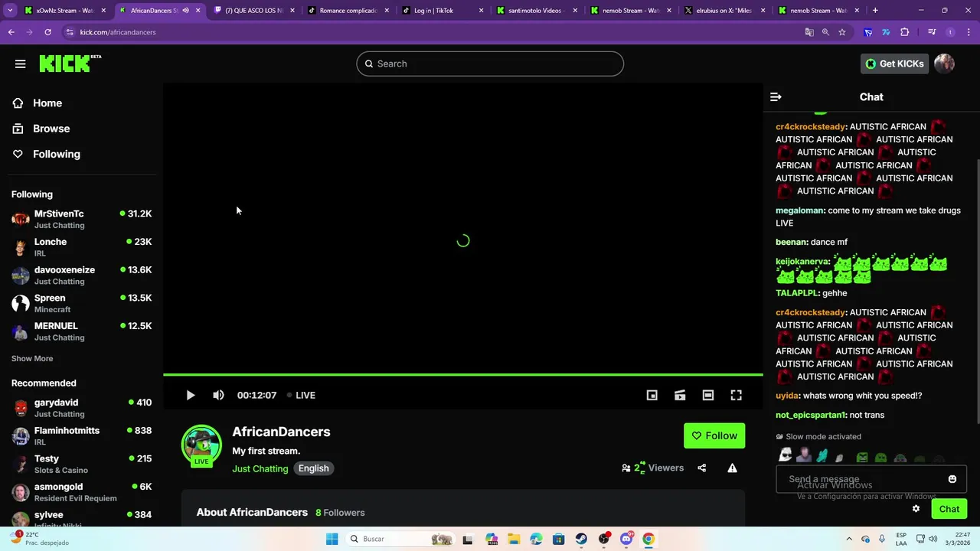The image size is (980, 551).
Task: Open a new browser tab
Action: click(875, 11)
